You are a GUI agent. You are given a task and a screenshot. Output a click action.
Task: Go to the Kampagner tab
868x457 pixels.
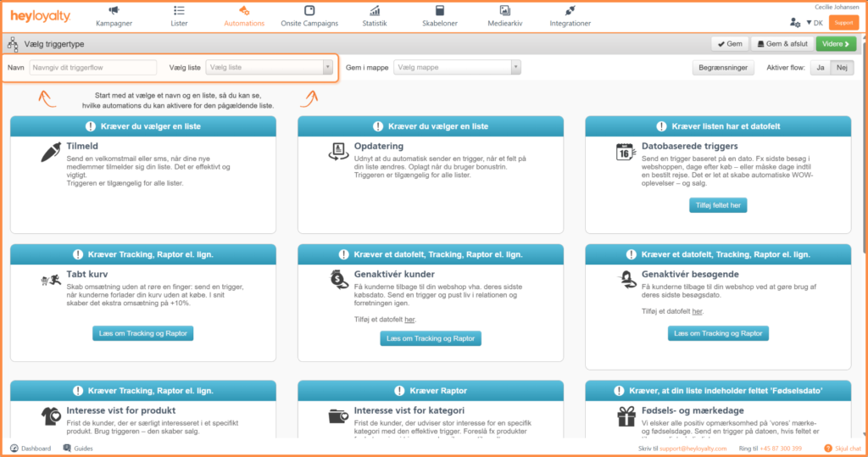[x=114, y=15]
